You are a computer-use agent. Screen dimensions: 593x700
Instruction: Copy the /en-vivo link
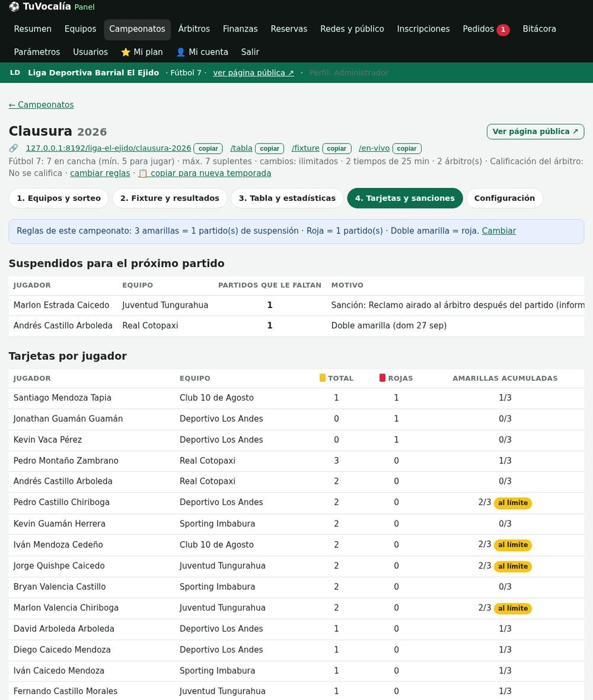(x=407, y=149)
